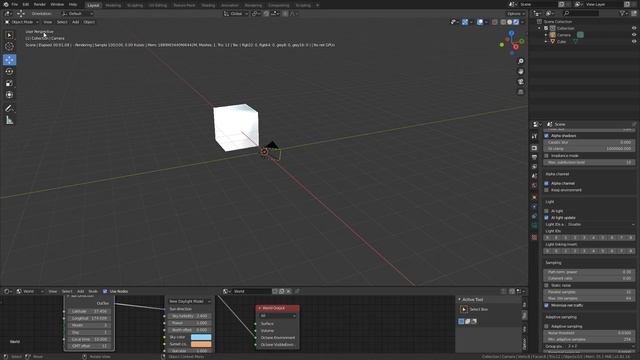The width and height of the screenshot is (640, 360).
Task: Open the New Daylight Model dropdown on node
Action: [190, 301]
